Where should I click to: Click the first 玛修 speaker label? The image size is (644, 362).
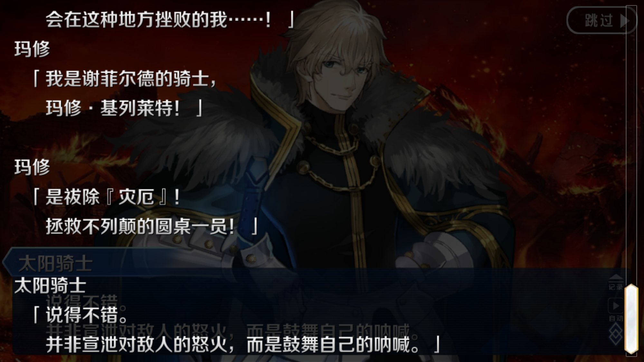click(32, 49)
